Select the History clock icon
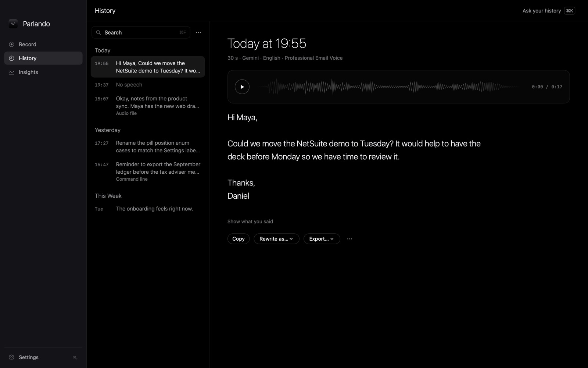 [x=12, y=58]
